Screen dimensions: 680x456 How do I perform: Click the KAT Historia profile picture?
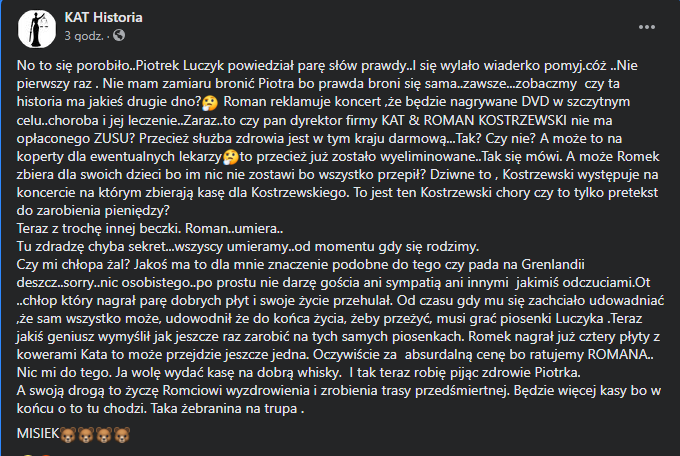[37, 29]
